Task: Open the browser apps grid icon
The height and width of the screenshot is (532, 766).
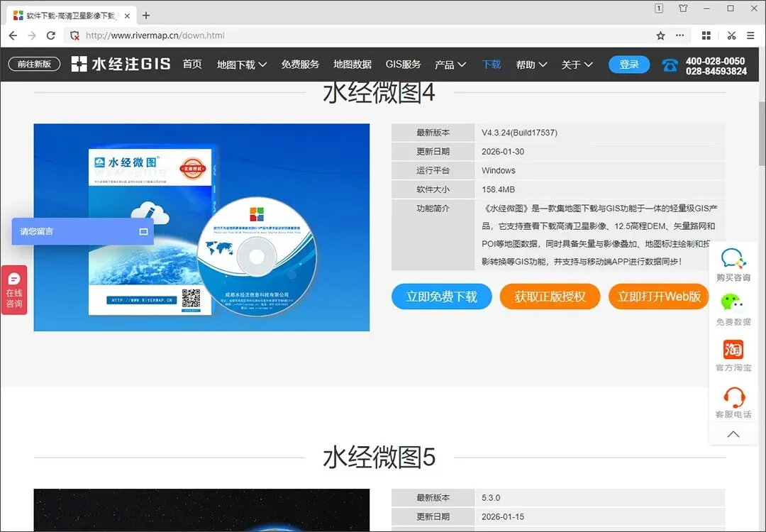Action: point(706,35)
